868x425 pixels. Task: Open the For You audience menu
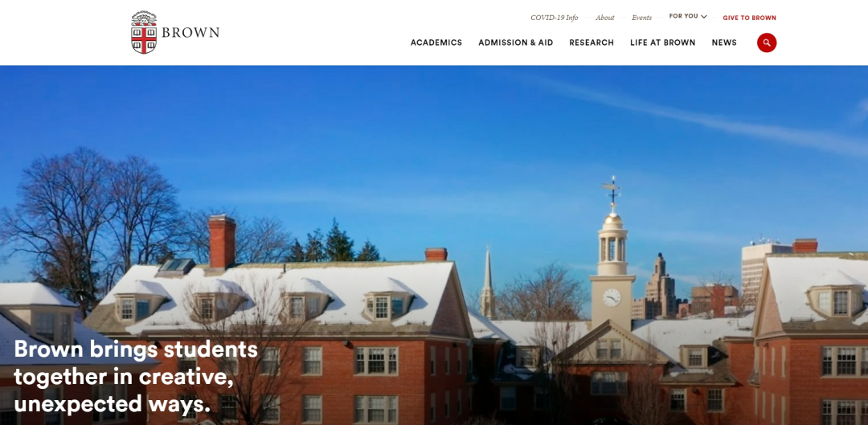pos(688,16)
